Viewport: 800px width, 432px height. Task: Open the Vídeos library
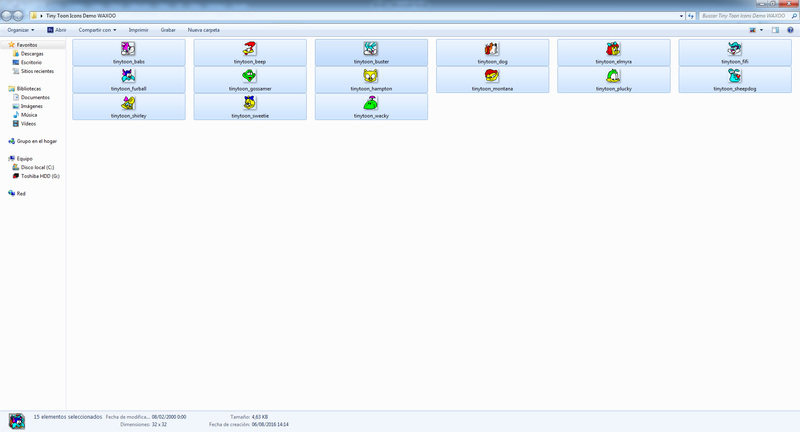point(28,123)
